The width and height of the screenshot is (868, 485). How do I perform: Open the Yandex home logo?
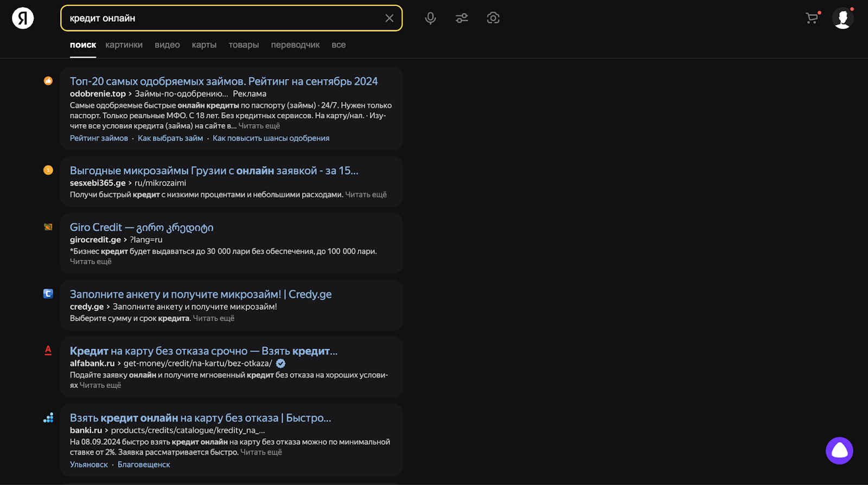click(23, 18)
